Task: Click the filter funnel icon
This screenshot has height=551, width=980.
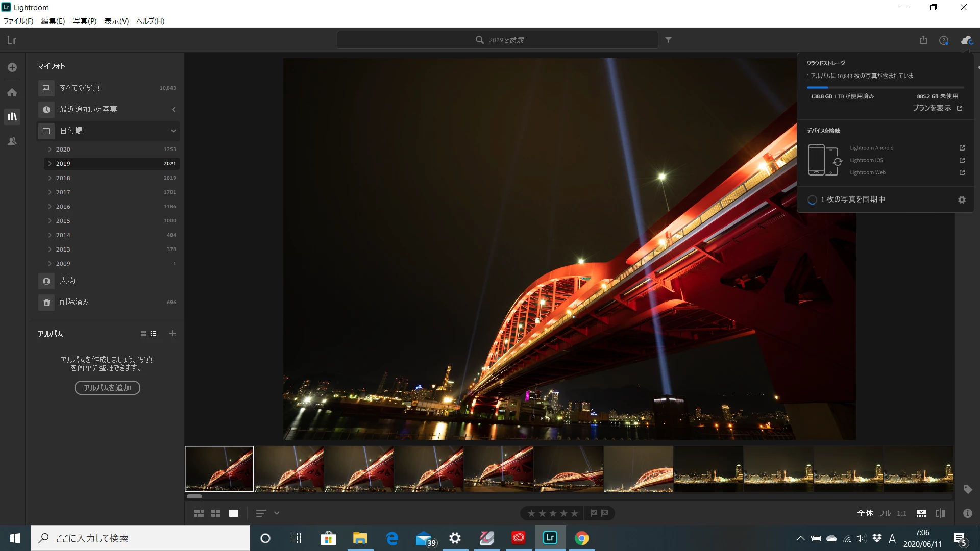Action: 668,40
